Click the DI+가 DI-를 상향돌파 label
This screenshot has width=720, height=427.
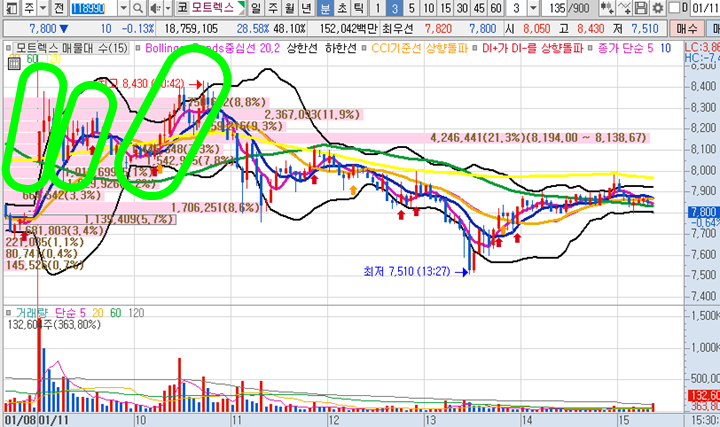pyautogui.click(x=532, y=48)
